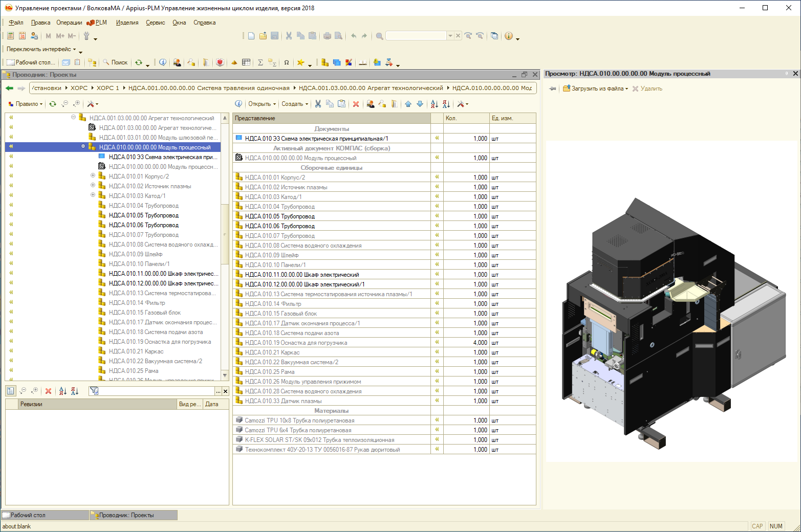Open the Изделия menu

click(x=127, y=23)
